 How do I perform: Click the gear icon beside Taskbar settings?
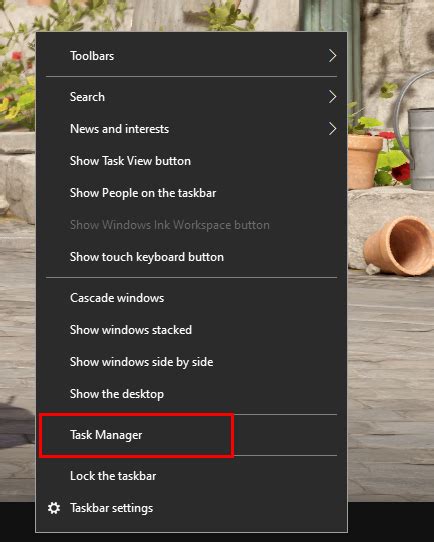tap(54, 508)
